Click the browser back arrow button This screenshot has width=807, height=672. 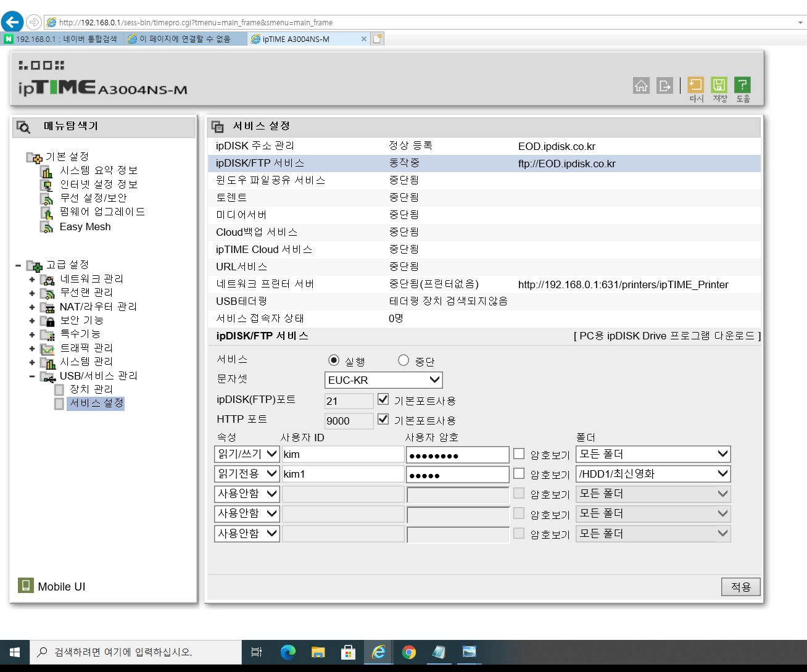pyautogui.click(x=12, y=22)
